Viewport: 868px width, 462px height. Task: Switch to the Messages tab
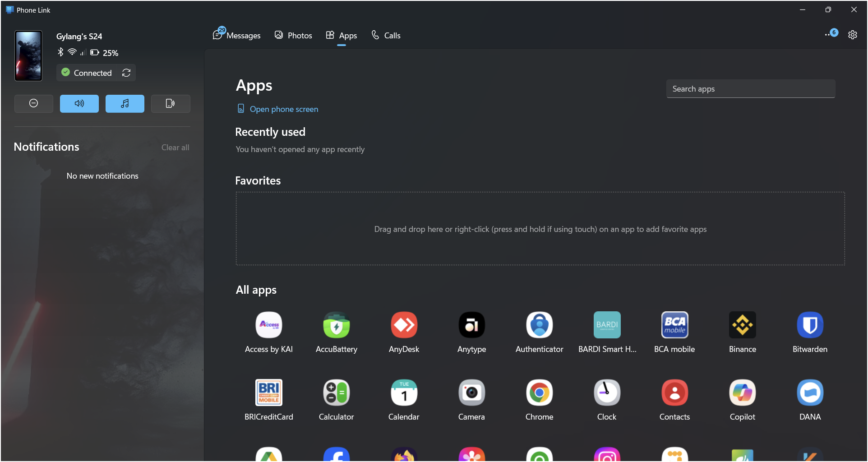coord(237,35)
